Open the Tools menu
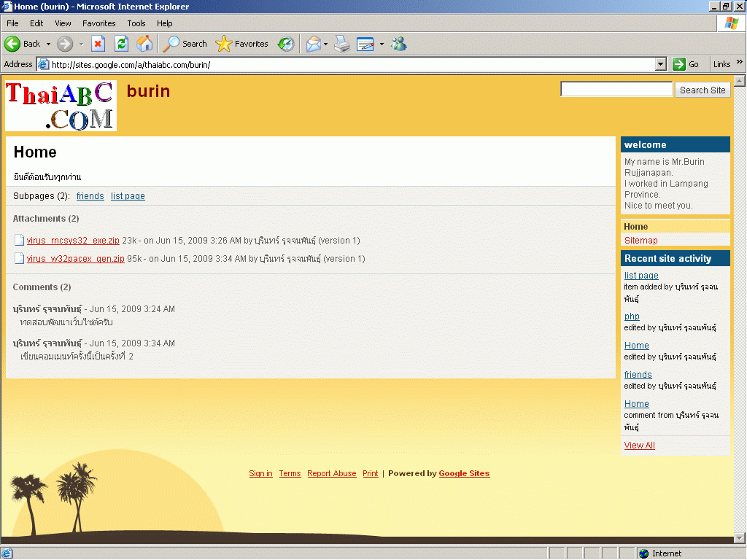The width and height of the screenshot is (747, 560). [x=136, y=23]
